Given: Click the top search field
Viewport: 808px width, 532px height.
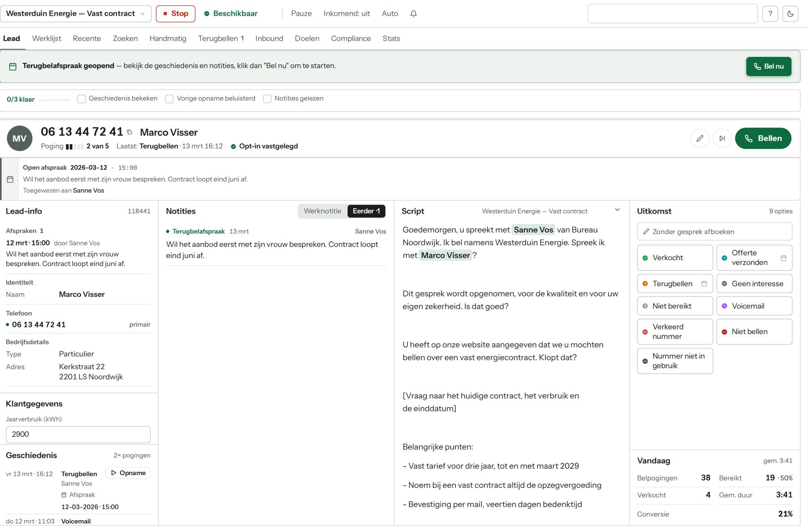Looking at the screenshot, I should pos(672,13).
